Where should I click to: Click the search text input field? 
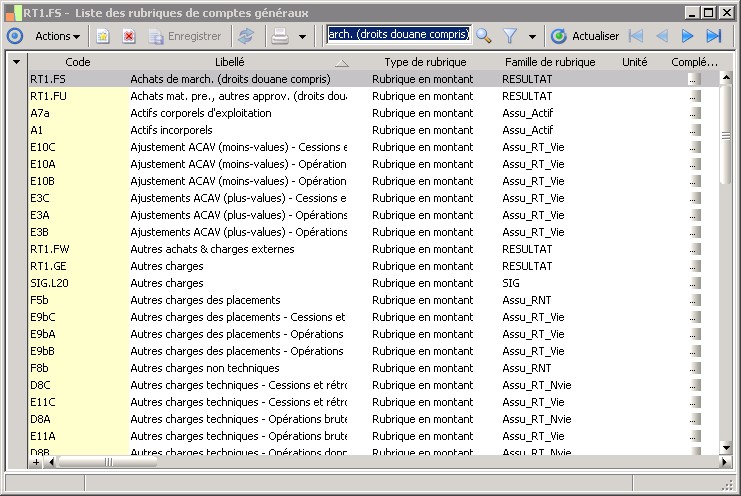coord(399,35)
